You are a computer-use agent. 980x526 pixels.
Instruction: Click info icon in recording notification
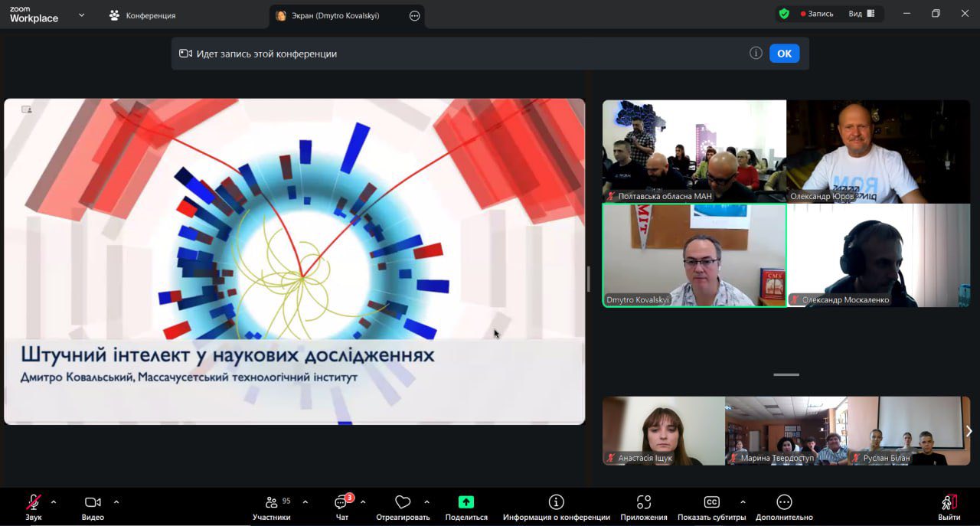(756, 53)
